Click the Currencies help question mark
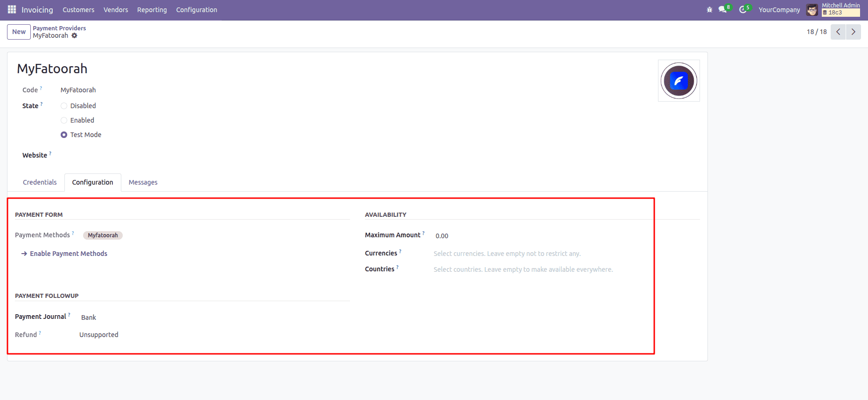The image size is (868, 400). [x=400, y=251]
